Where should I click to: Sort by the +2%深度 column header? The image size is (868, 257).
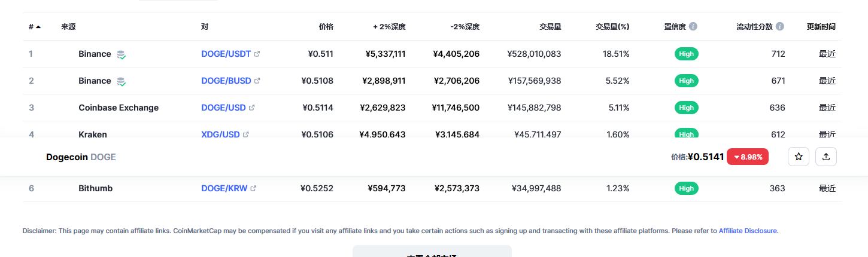[389, 27]
